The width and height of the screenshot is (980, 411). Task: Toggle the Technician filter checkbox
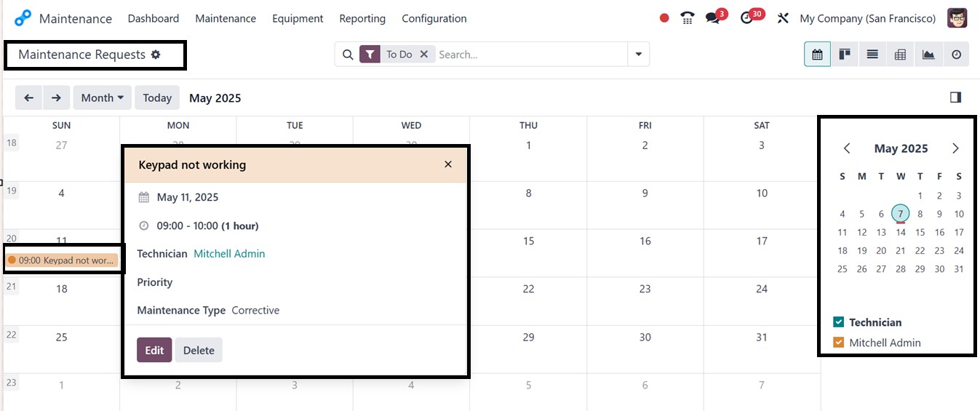[839, 322]
